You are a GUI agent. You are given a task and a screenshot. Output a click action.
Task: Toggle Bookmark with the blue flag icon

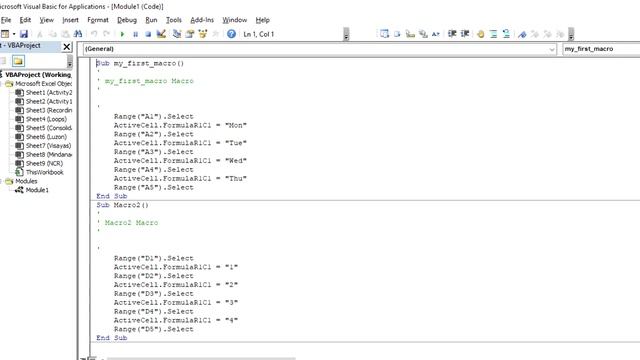[x=522, y=34]
